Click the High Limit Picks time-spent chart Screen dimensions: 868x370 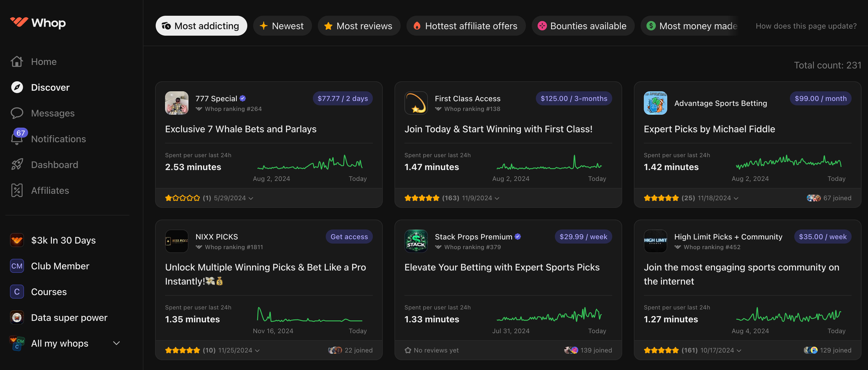coord(789,315)
